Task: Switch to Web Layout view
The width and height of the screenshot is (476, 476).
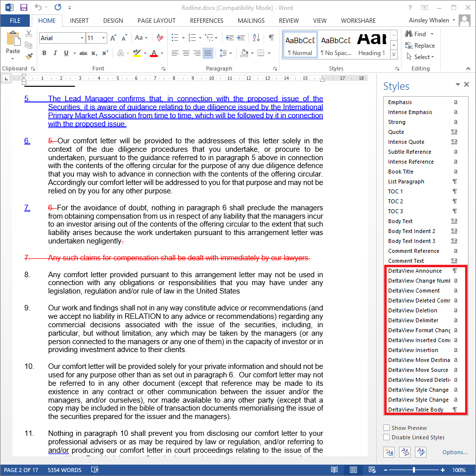Action: tap(372, 470)
